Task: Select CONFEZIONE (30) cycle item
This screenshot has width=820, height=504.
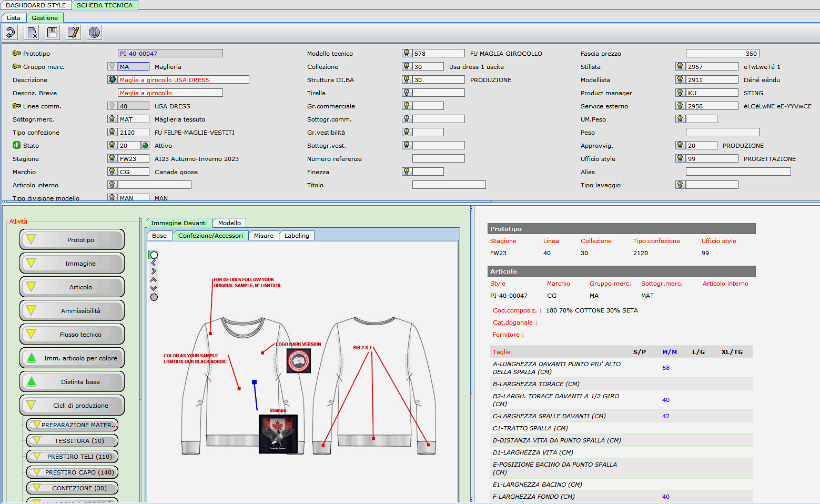Action: (73, 488)
